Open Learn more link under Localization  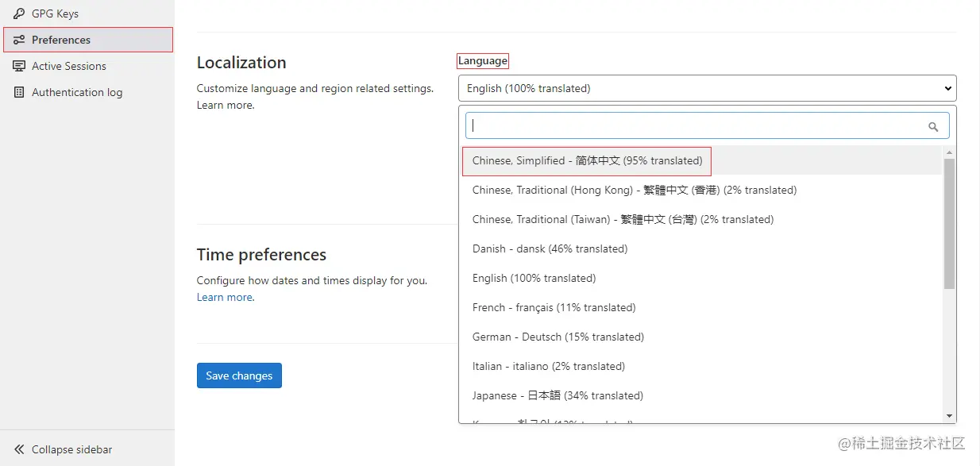[x=226, y=105]
